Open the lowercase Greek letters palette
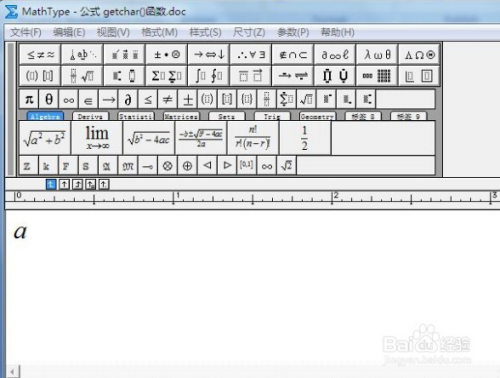The image size is (500, 378). pos(377,54)
